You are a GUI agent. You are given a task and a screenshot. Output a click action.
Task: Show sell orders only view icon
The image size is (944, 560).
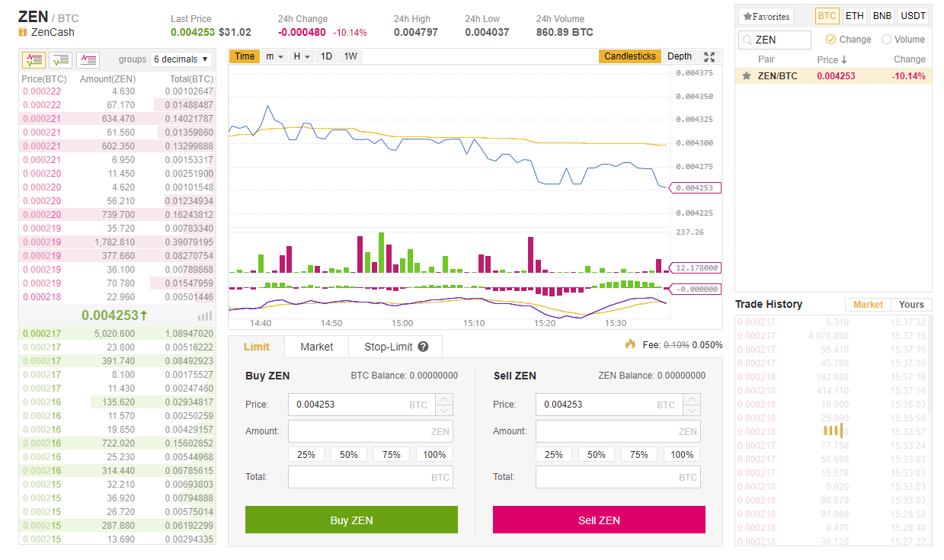click(x=88, y=59)
